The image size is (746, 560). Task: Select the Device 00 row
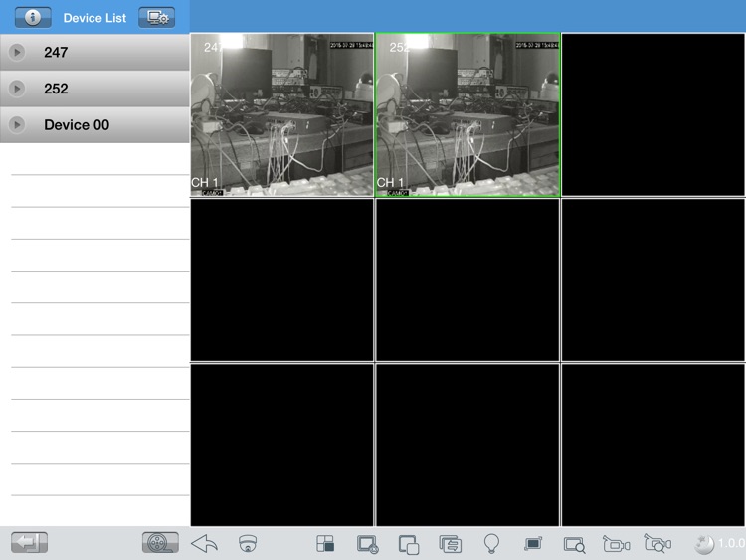coord(94,125)
